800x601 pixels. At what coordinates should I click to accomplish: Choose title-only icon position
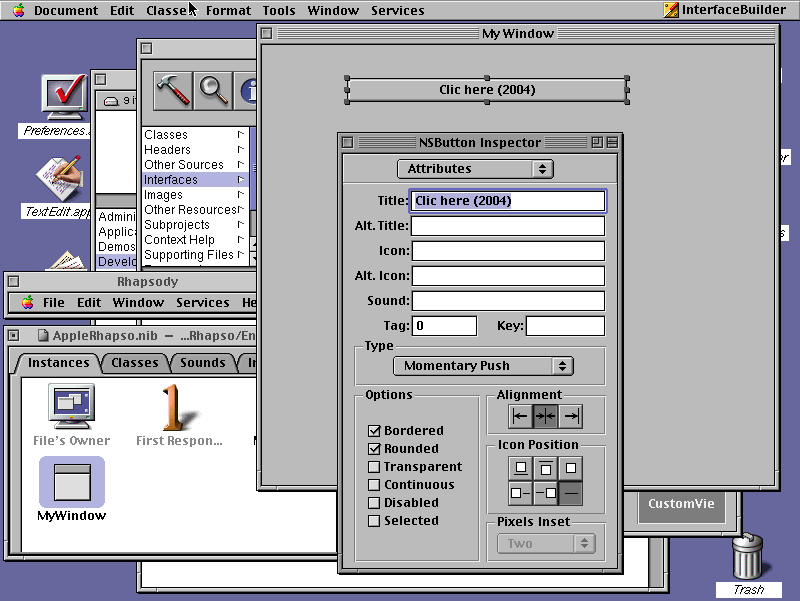(570, 493)
